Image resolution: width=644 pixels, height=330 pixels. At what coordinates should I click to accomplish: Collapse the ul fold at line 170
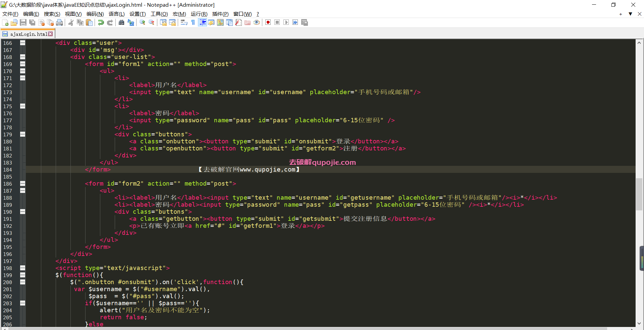click(22, 71)
